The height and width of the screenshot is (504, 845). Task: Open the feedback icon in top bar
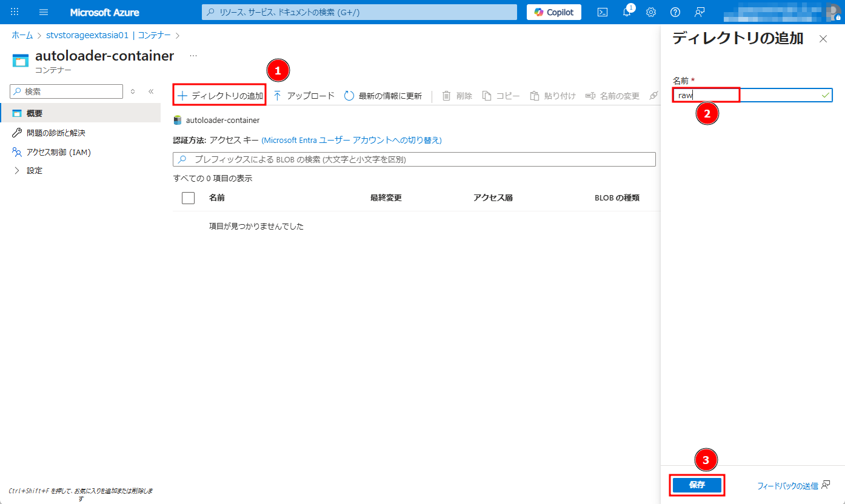[x=700, y=12]
